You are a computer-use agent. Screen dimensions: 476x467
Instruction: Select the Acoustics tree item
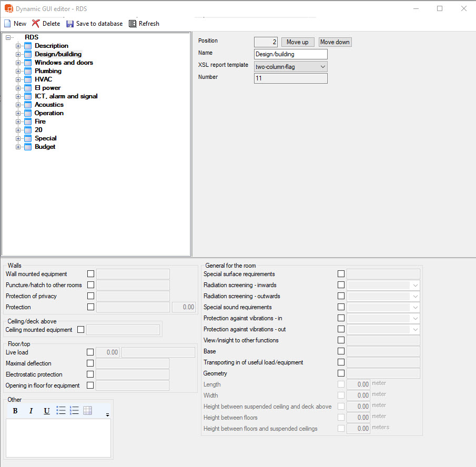[x=49, y=105]
